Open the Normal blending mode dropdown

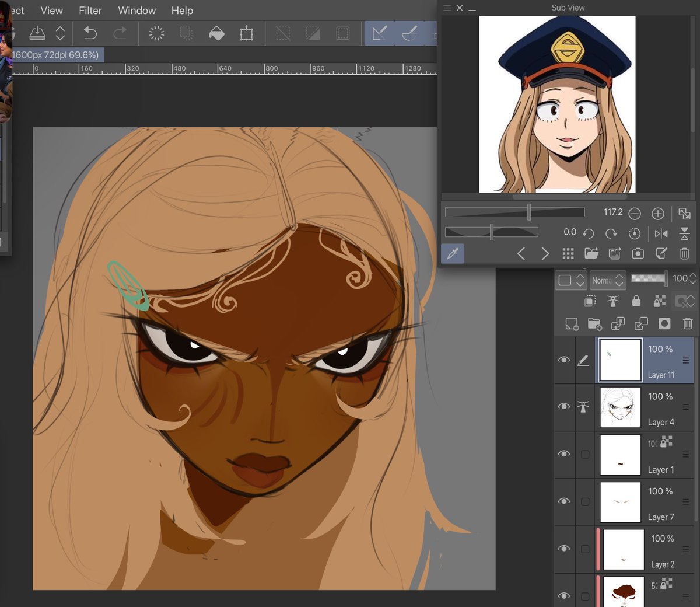(608, 280)
